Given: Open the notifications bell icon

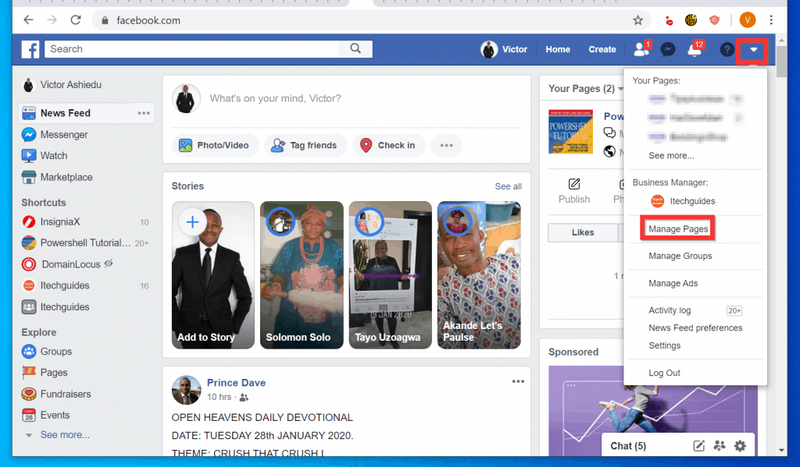Looking at the screenshot, I should click(x=694, y=49).
